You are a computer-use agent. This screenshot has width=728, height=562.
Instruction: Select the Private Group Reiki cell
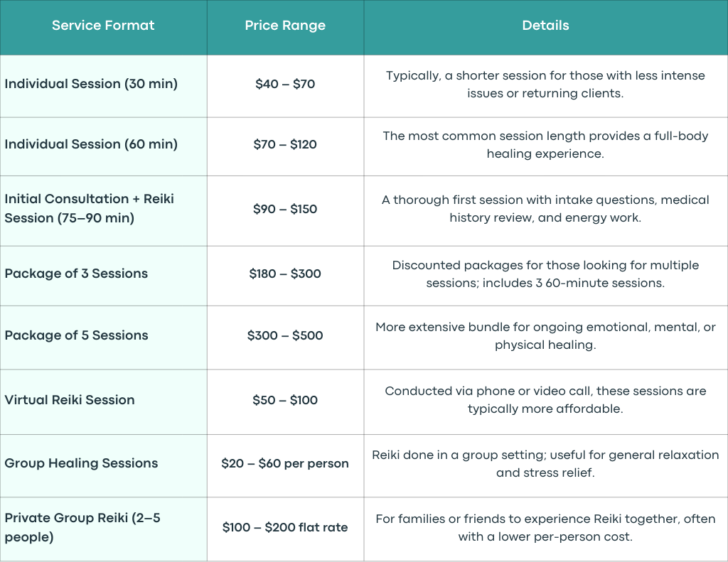[103, 529]
